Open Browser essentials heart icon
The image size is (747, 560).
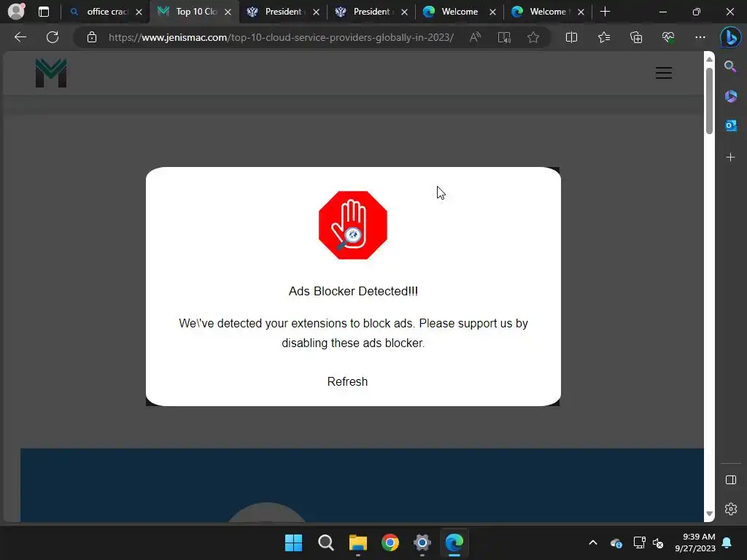(x=668, y=37)
